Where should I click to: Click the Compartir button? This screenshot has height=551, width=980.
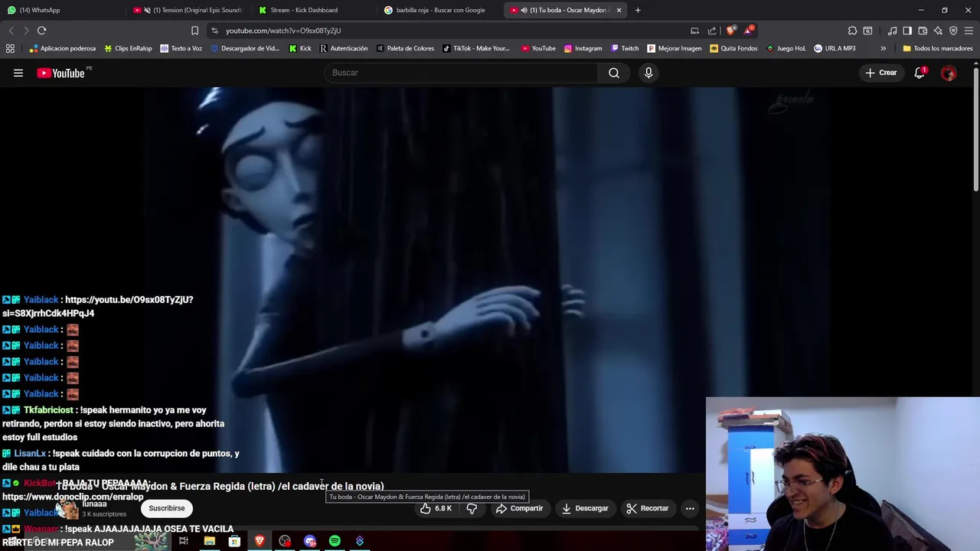coord(519,508)
